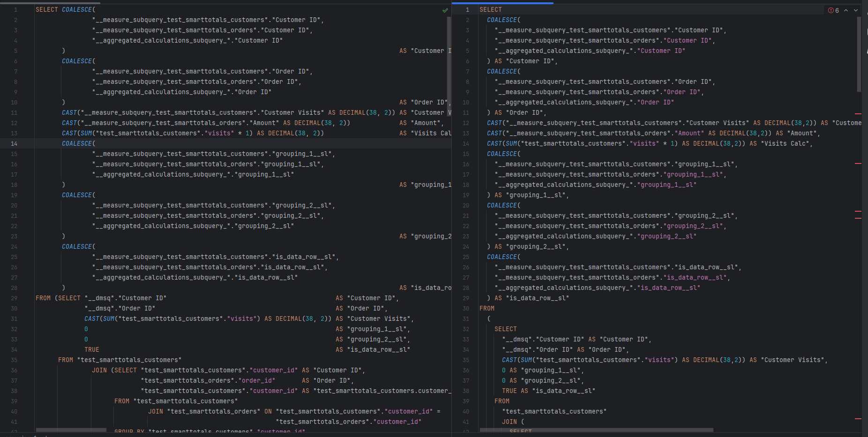
Task: Click 'TRUE AS "is_data_row__sl"' on right line 34
Action: [x=549, y=391]
